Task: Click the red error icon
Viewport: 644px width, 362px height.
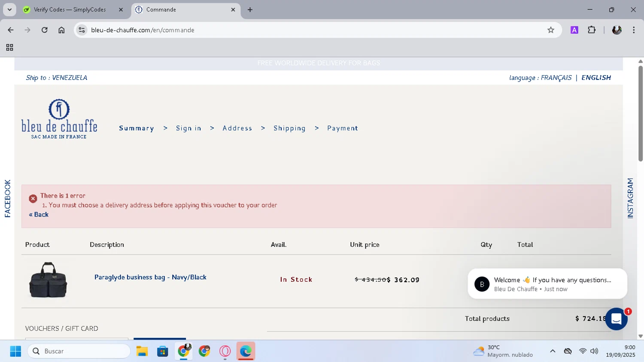Action: pos(33,199)
